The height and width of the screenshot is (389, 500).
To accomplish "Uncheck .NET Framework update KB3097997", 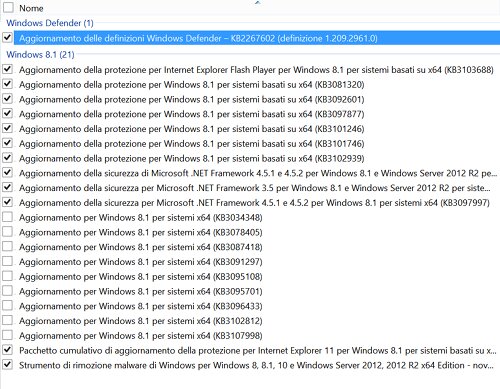I will pos(8,202).
